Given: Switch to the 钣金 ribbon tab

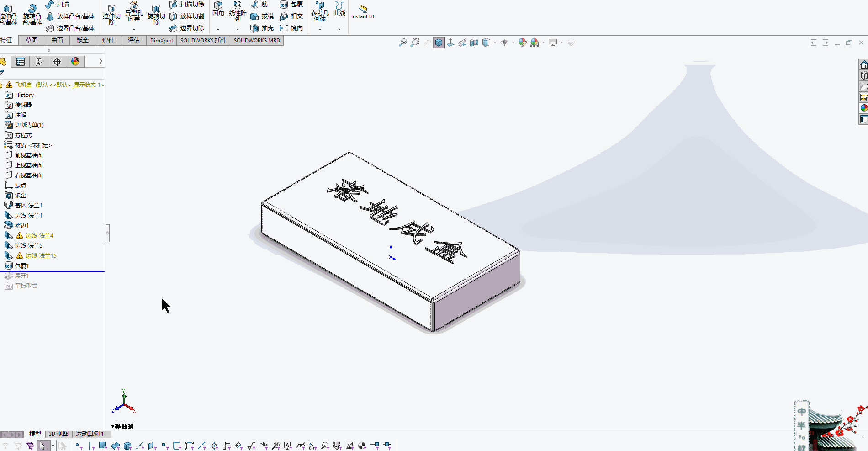Looking at the screenshot, I should 83,40.
